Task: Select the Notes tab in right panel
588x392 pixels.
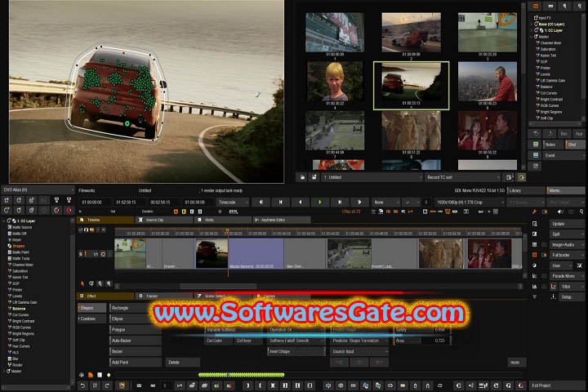Action: coord(553,145)
